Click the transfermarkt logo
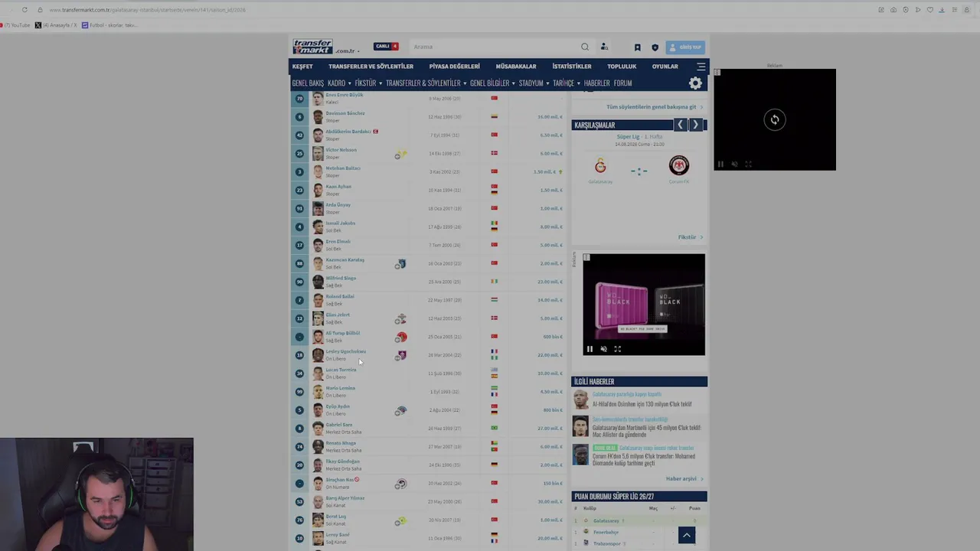The height and width of the screenshot is (551, 980). (x=312, y=47)
